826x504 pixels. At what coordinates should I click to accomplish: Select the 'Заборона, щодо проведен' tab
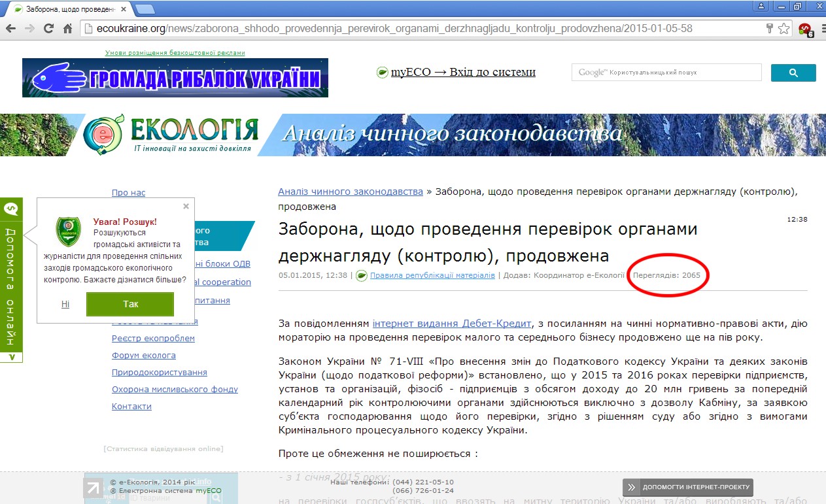click(x=70, y=9)
